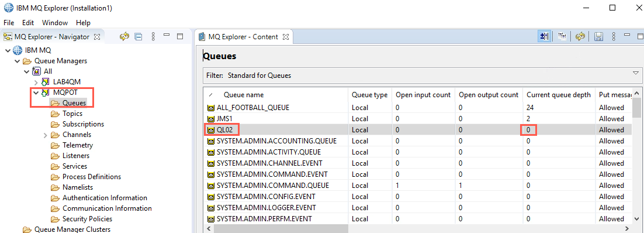Screen dimensions: 644x233
Task: Select SYSTEM.ADMIN.COMMAND.EVENT row
Action: 417,174
